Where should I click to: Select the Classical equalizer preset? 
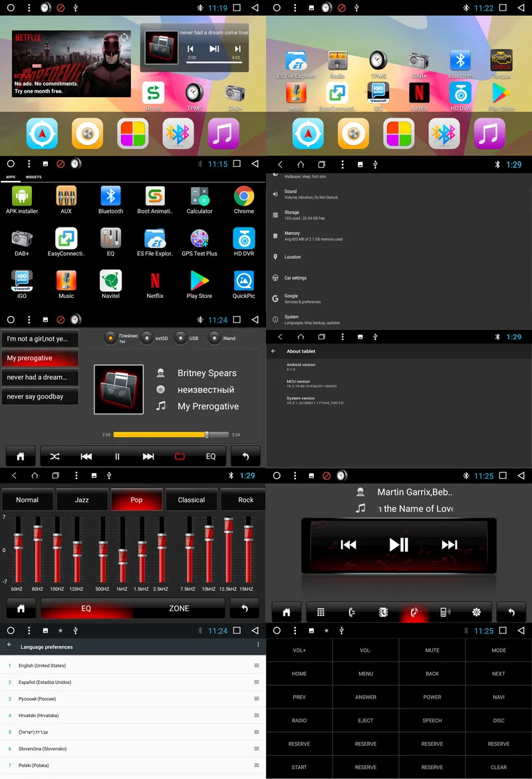coord(192,500)
